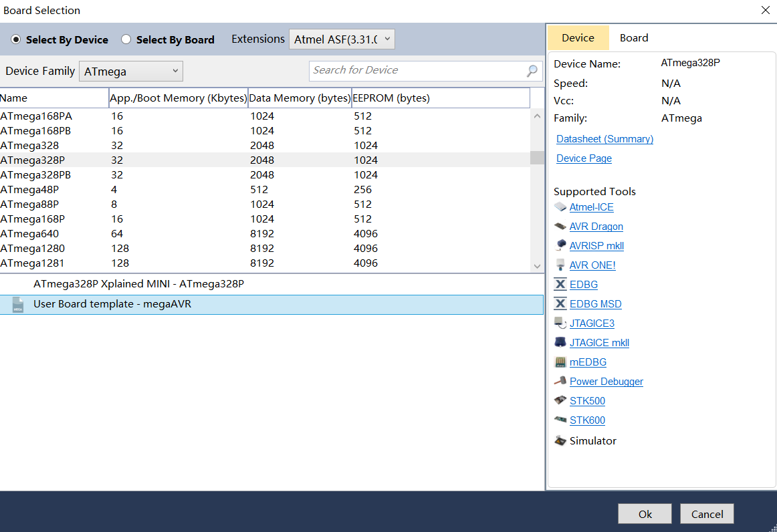
Task: Select the ATmega328P device row
Action: 265,160
